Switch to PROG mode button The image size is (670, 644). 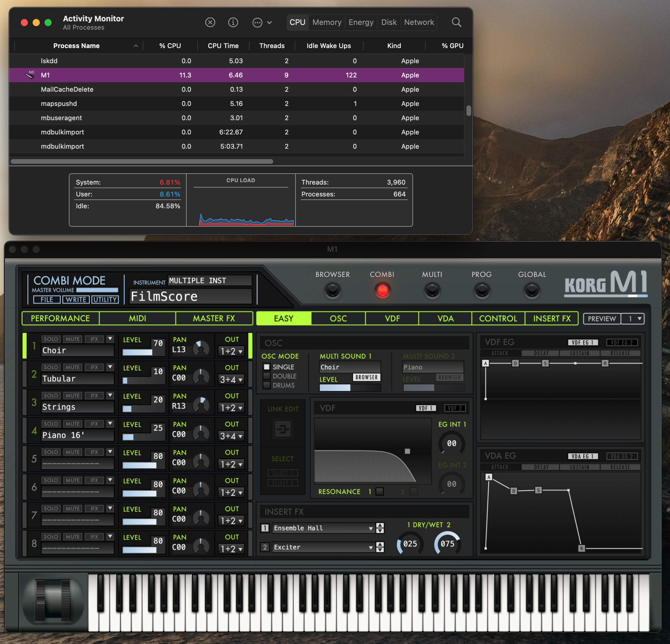tap(482, 291)
